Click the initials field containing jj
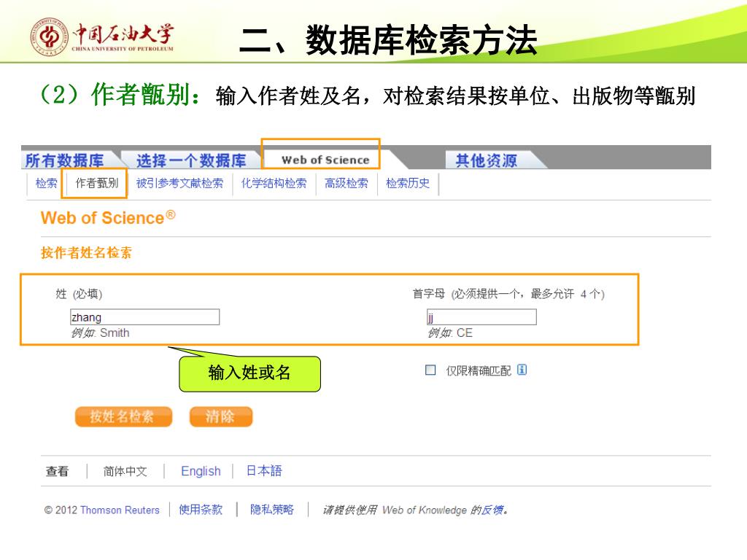The image size is (747, 560). (481, 317)
